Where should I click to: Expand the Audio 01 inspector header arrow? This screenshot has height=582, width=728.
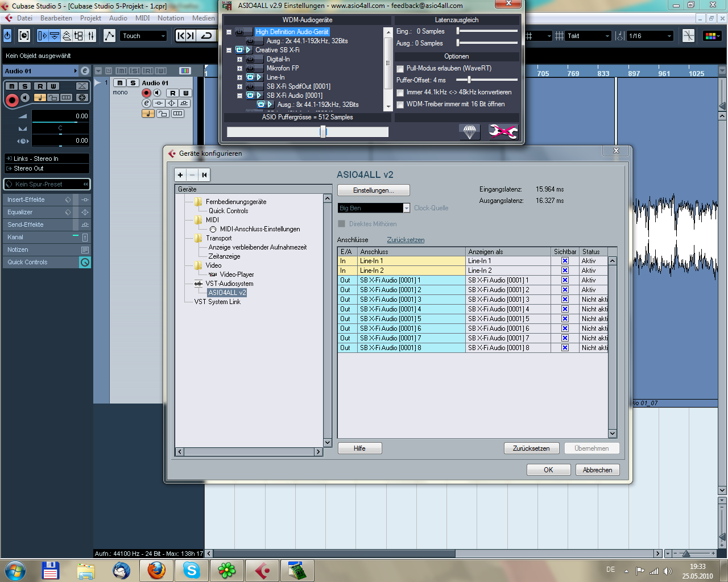click(75, 71)
